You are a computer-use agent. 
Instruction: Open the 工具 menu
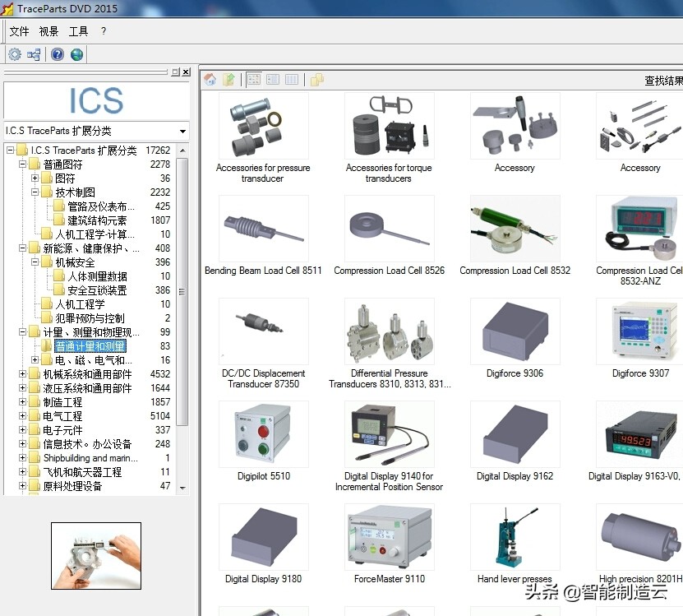78,31
